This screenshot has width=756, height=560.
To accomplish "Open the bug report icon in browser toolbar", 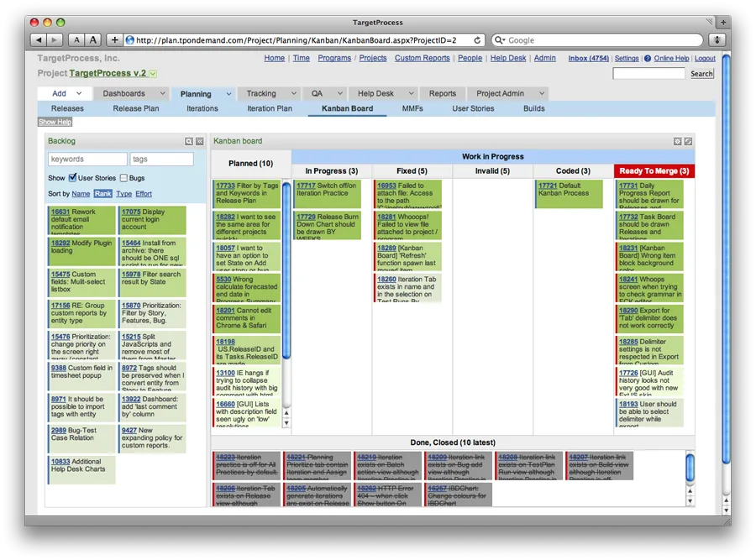I will (717, 40).
